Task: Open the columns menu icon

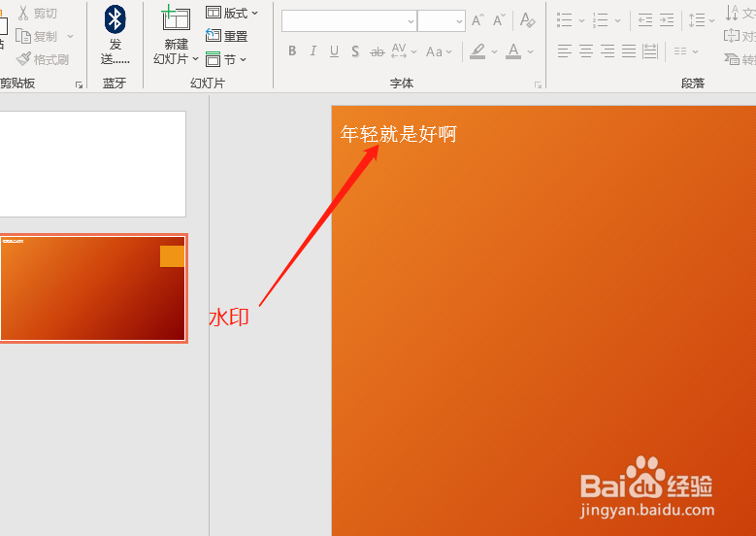Action: pos(685,51)
